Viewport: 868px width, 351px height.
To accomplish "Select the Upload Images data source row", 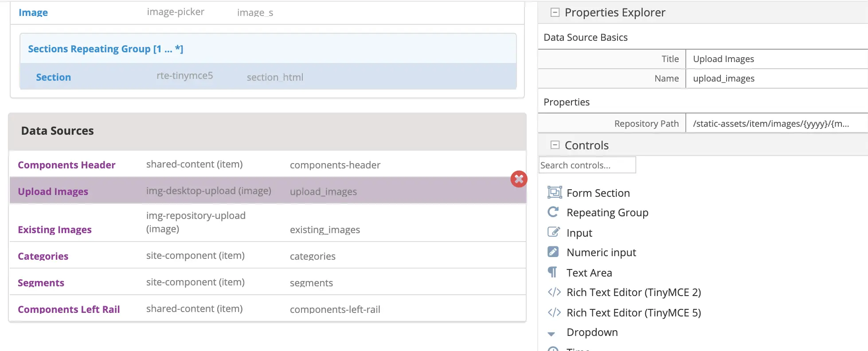I will [x=268, y=191].
